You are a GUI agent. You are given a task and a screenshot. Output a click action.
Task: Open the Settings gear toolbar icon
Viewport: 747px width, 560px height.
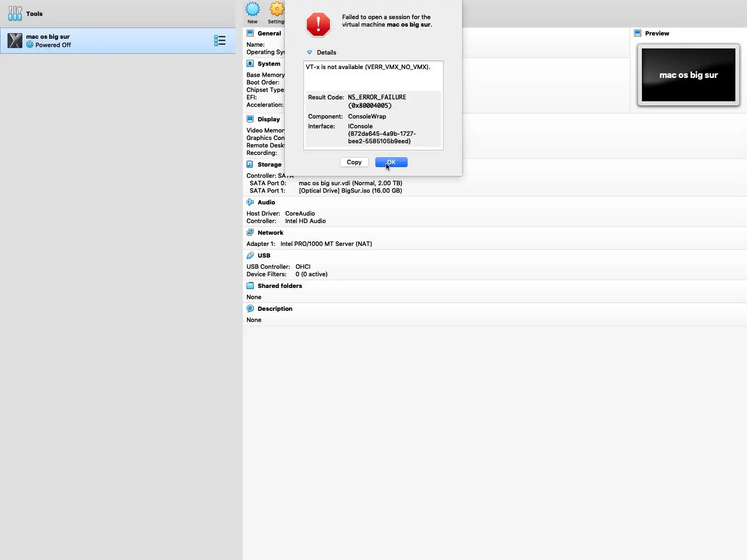pos(277,9)
